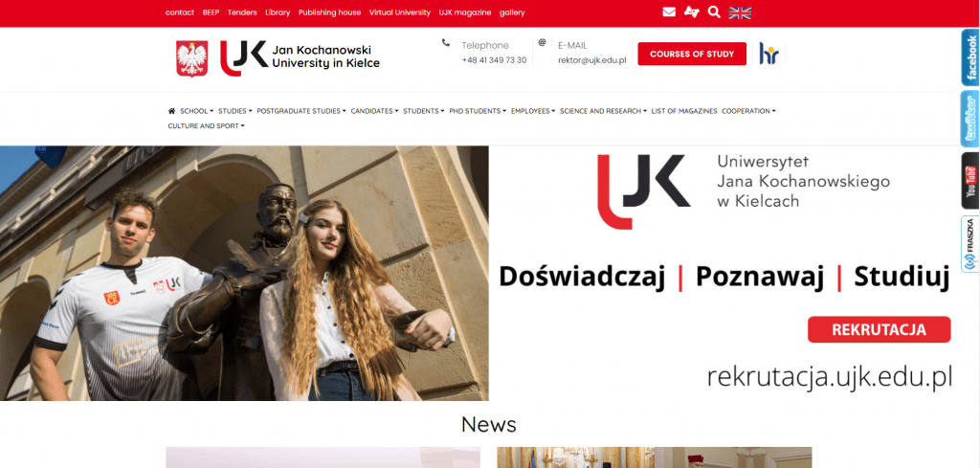Click the rektor@ujk.edu.pl email link

(x=591, y=60)
